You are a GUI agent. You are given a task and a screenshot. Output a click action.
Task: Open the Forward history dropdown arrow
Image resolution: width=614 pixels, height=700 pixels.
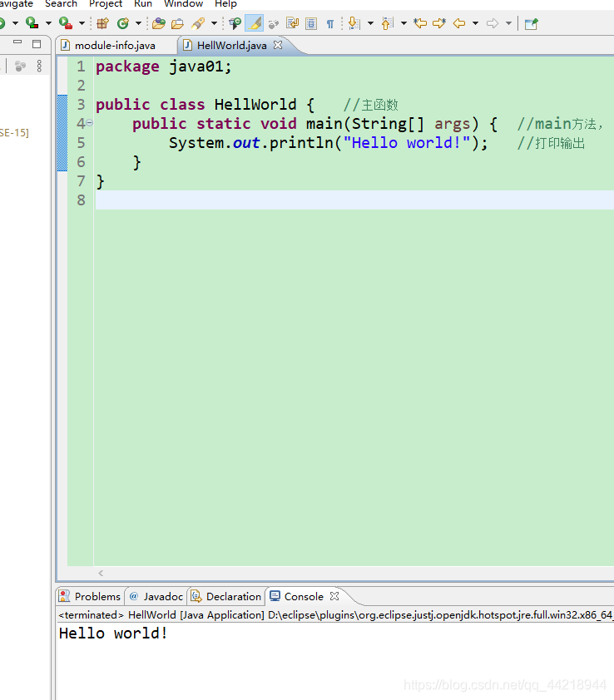pos(508,23)
